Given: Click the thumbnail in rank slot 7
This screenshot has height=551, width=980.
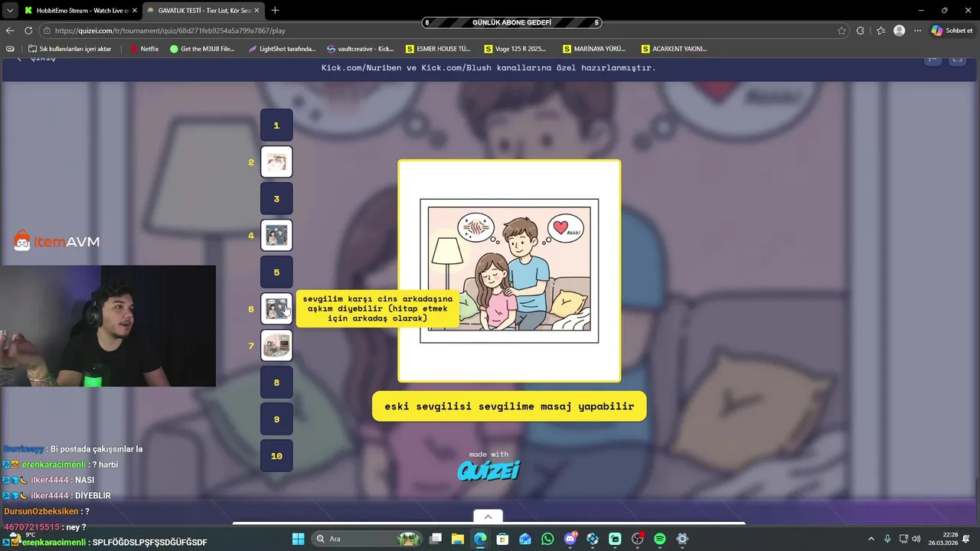Looking at the screenshot, I should coord(276,345).
